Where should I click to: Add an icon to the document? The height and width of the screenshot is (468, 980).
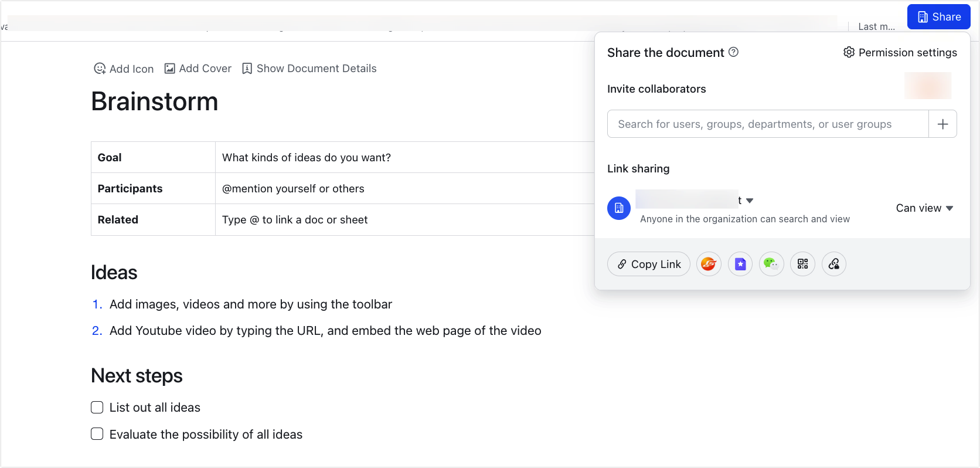pyautogui.click(x=124, y=69)
